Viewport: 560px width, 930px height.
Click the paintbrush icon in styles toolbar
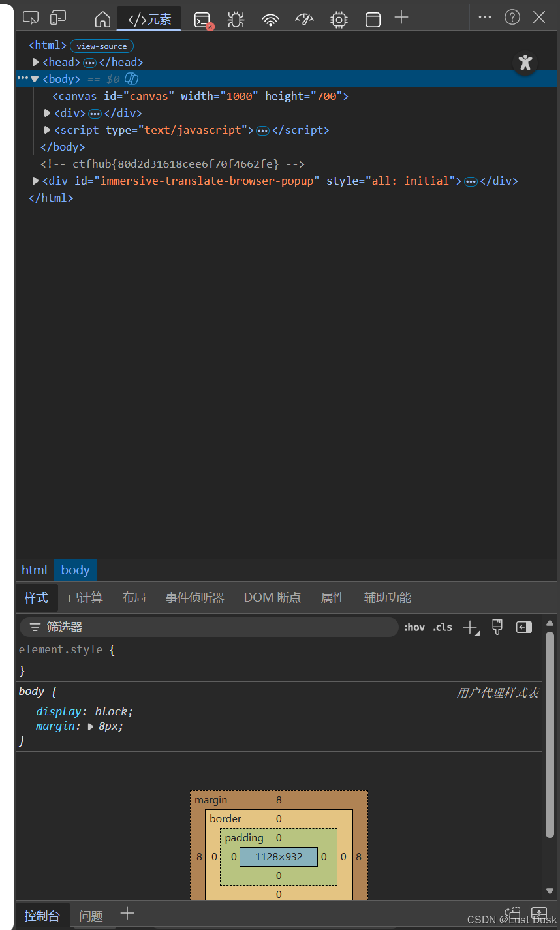pyautogui.click(x=497, y=627)
